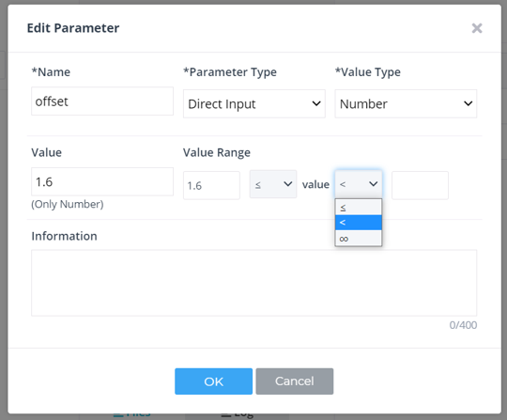Click the 0/400 character counter
The height and width of the screenshot is (420, 507).
pyautogui.click(x=463, y=325)
